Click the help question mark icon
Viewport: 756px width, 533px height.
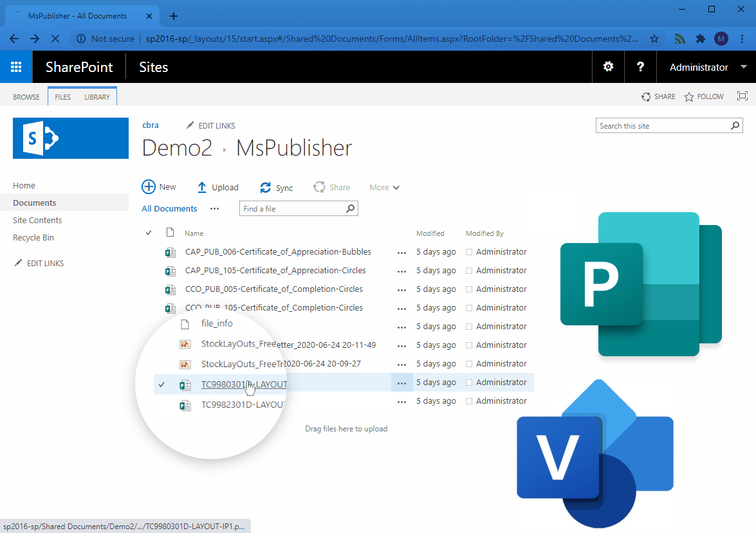pyautogui.click(x=640, y=67)
